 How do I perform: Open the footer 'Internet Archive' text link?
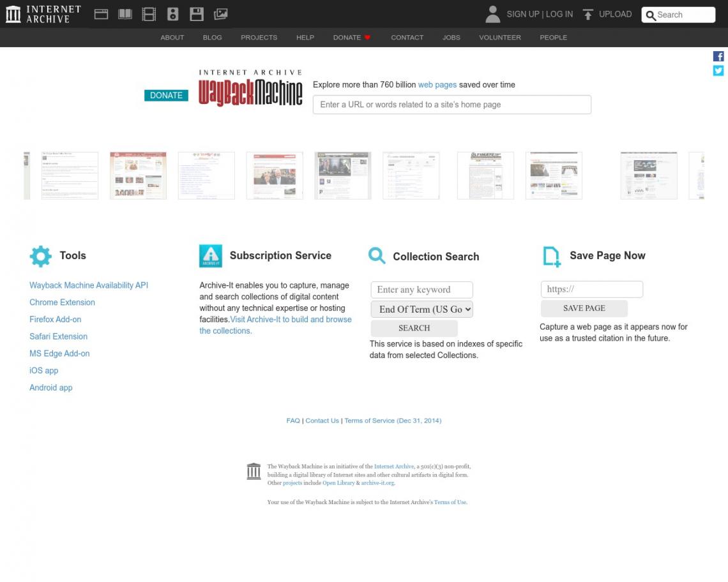click(394, 467)
